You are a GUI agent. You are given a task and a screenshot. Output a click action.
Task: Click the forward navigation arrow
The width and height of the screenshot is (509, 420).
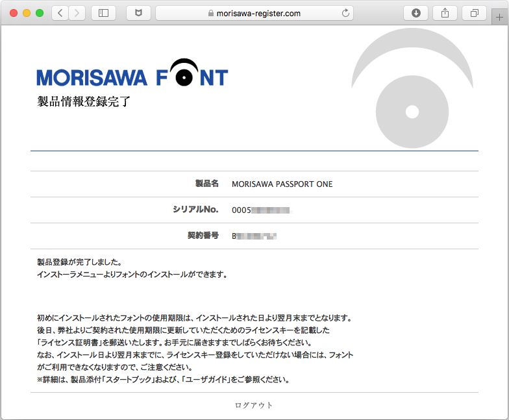pos(77,13)
